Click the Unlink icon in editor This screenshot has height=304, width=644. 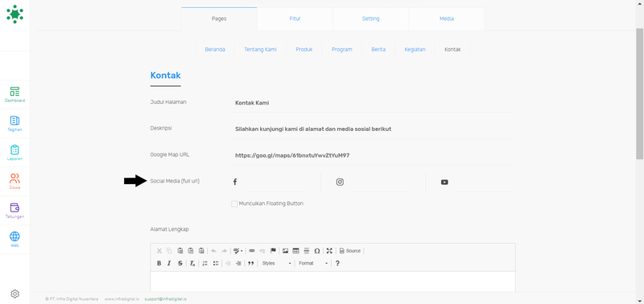tap(262, 251)
